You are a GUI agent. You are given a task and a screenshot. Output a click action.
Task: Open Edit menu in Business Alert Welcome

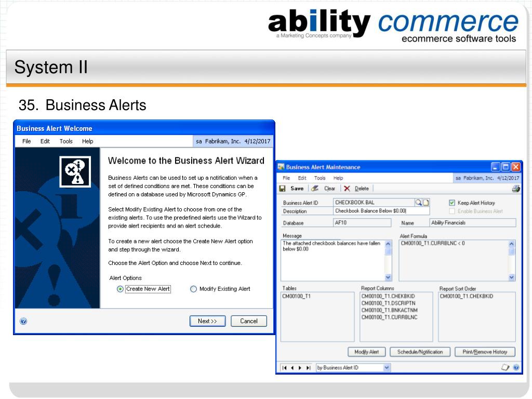point(45,141)
